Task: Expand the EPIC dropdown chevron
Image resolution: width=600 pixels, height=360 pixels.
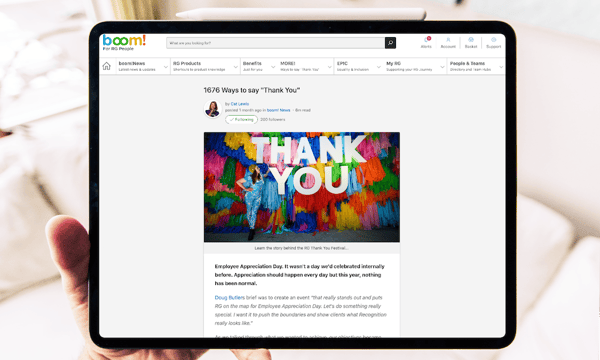Action: [x=378, y=67]
